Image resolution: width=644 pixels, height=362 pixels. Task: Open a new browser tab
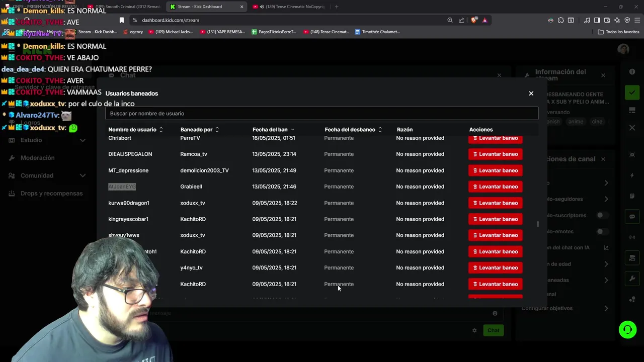click(x=337, y=7)
